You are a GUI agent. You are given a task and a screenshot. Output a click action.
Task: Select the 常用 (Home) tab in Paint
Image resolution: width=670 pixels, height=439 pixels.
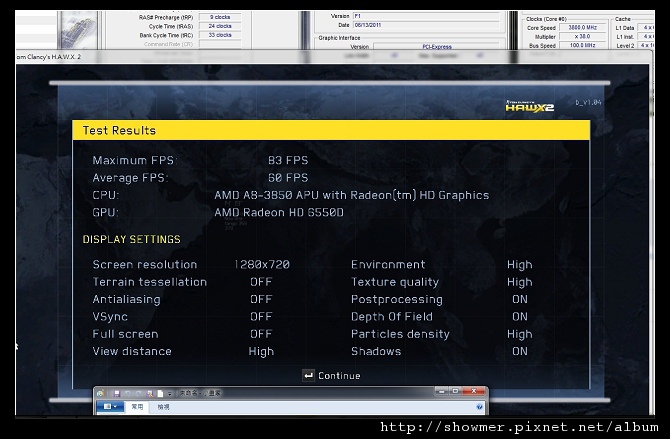[x=137, y=407]
